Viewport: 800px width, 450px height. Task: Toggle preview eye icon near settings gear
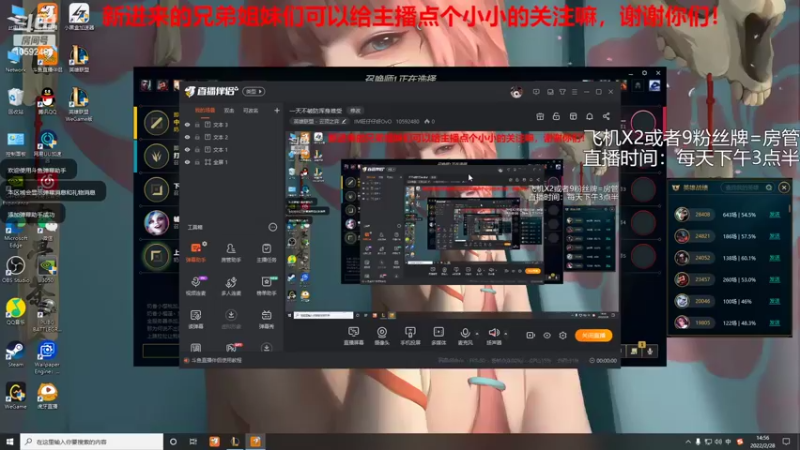pyautogui.click(x=547, y=335)
